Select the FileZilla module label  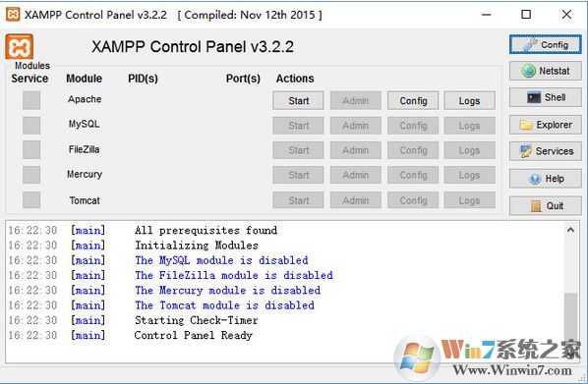[x=84, y=149]
